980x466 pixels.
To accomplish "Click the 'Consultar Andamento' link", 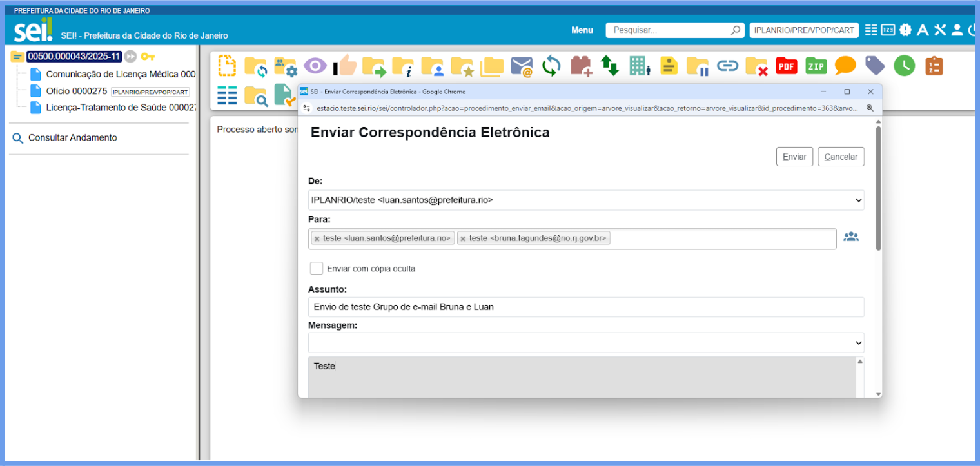I will 72,138.
